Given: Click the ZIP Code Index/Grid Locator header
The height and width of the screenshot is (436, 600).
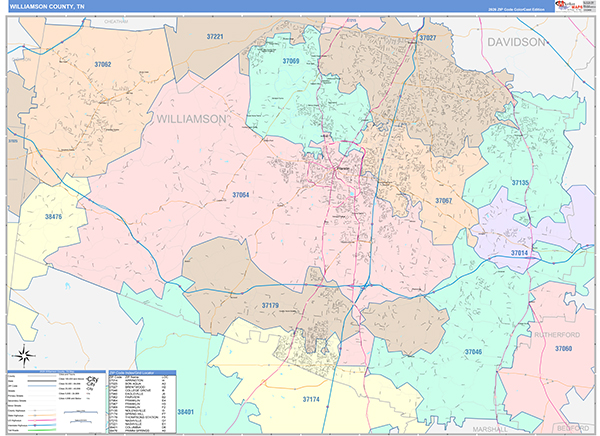Looking at the screenshot, I should (142, 373).
